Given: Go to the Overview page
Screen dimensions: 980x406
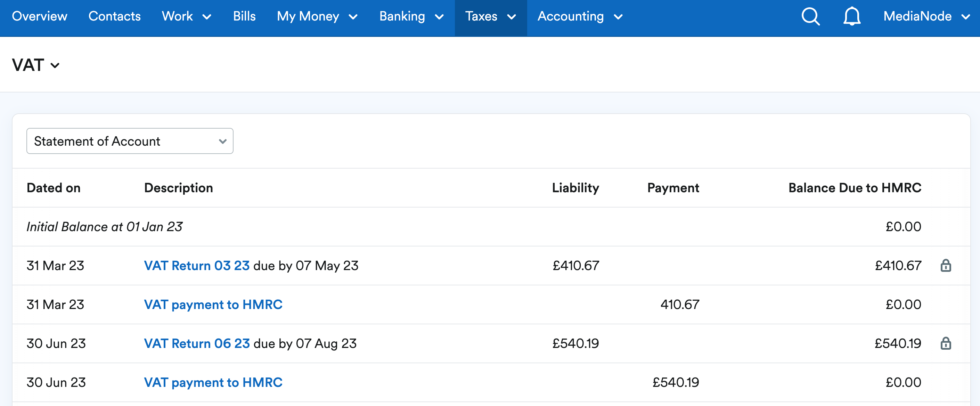Looking at the screenshot, I should point(39,16).
